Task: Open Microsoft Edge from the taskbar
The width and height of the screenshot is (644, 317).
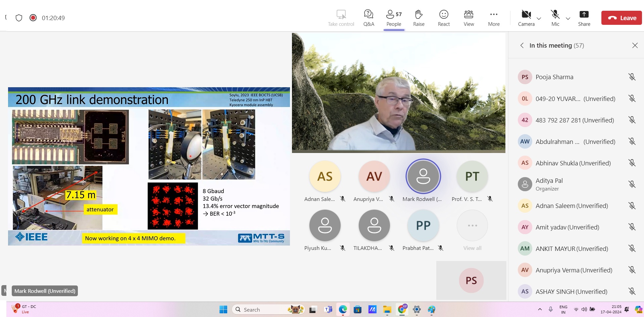Action: tap(343, 309)
